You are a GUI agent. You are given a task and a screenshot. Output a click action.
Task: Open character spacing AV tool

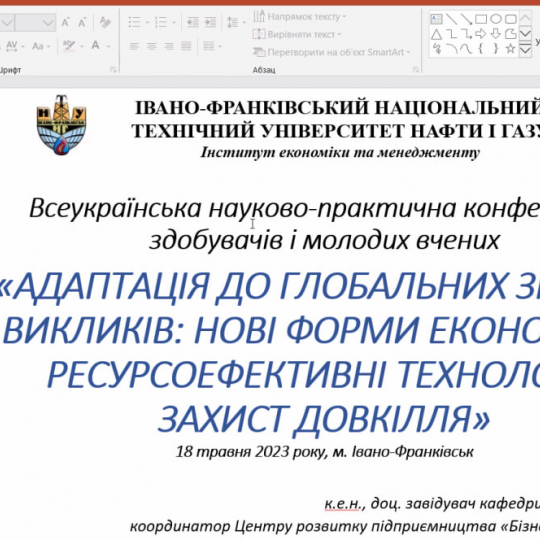pyautogui.click(x=11, y=46)
